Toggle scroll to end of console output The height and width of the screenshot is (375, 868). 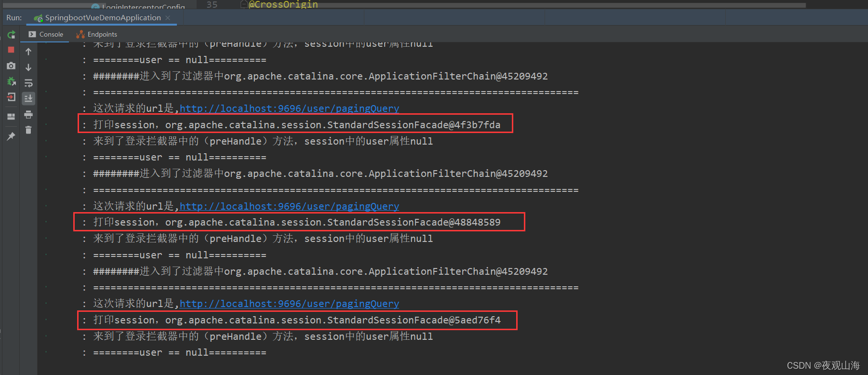coord(28,98)
